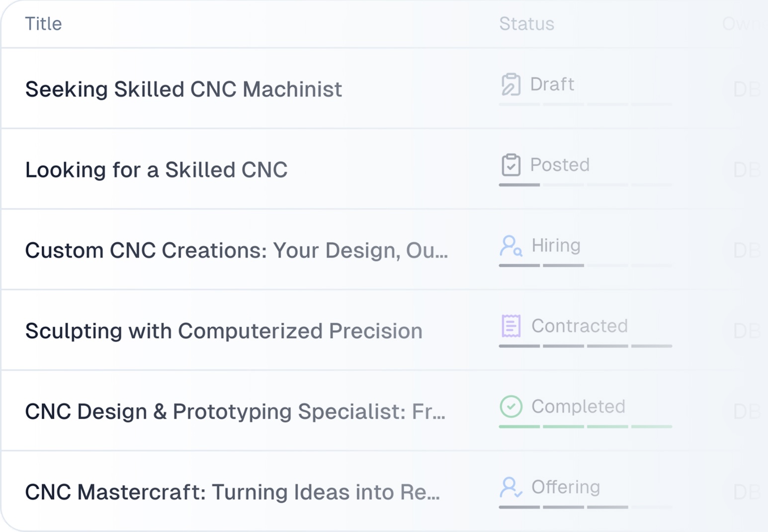Screen dimensions: 768x532
Task: Sort by the Title column header
Action: coord(43,23)
